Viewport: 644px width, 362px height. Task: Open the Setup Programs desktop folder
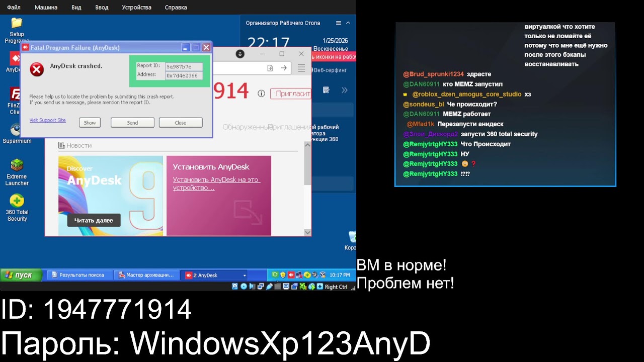click(17, 30)
